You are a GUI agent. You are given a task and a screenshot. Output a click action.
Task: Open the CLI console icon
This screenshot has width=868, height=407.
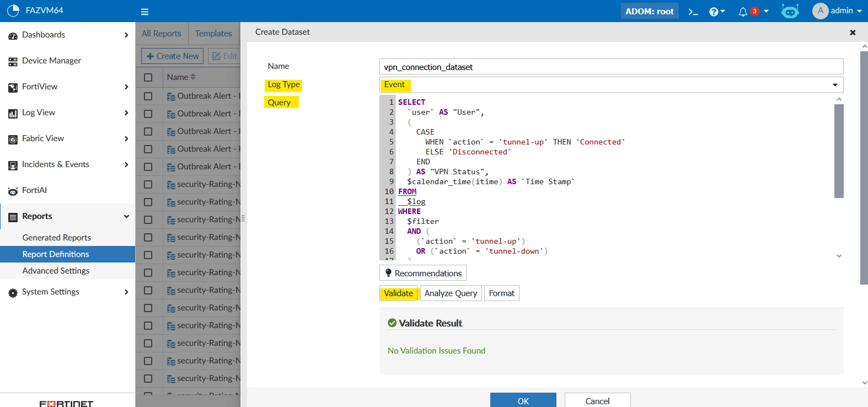(x=693, y=12)
